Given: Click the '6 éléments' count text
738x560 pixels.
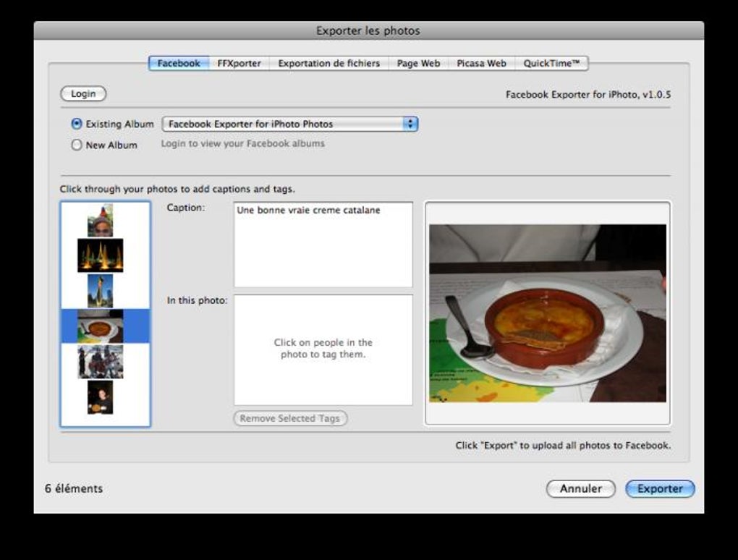Looking at the screenshot, I should pos(74,488).
